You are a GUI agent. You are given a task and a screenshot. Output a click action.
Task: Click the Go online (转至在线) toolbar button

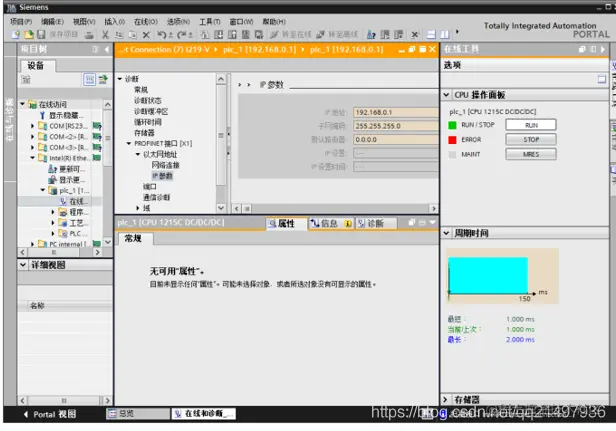pos(291,35)
